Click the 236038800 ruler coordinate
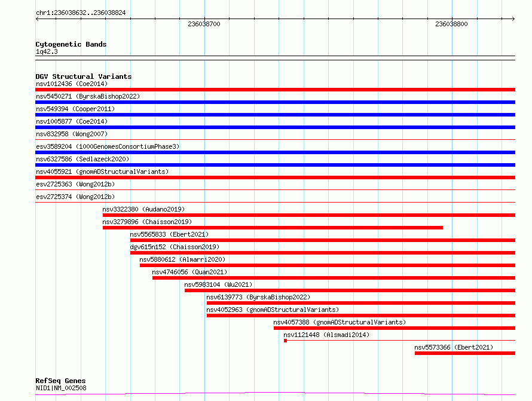The width and height of the screenshot is (532, 401). tap(451, 24)
